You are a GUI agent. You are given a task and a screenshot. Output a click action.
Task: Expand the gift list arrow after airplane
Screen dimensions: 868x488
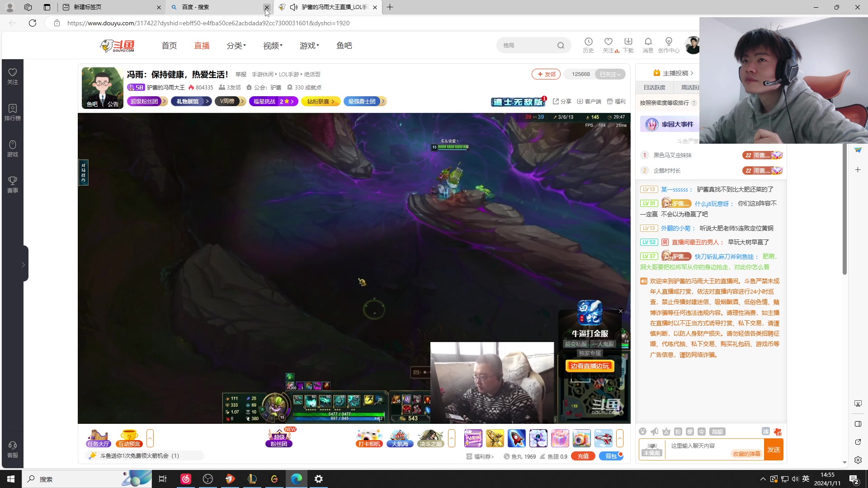click(x=620, y=438)
